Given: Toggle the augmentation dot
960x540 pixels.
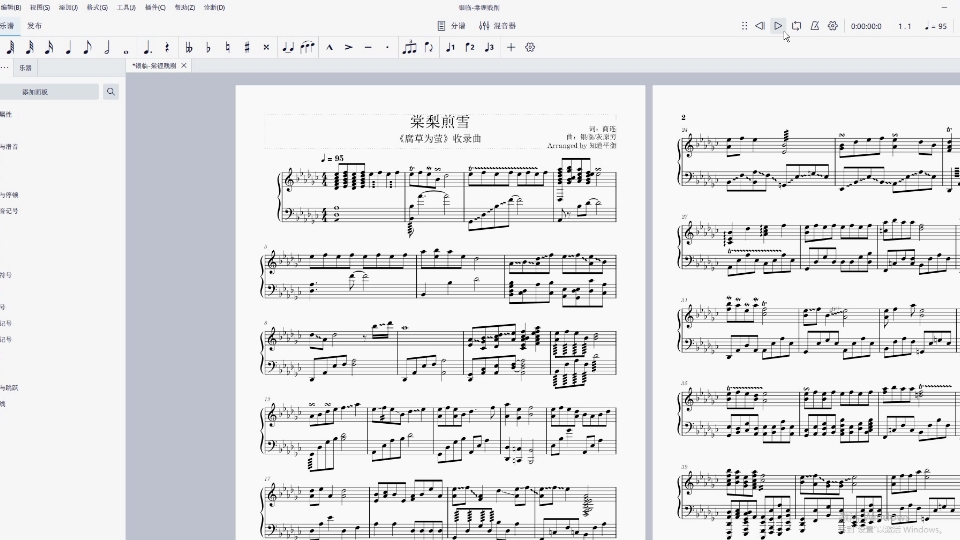Looking at the screenshot, I should [148, 47].
